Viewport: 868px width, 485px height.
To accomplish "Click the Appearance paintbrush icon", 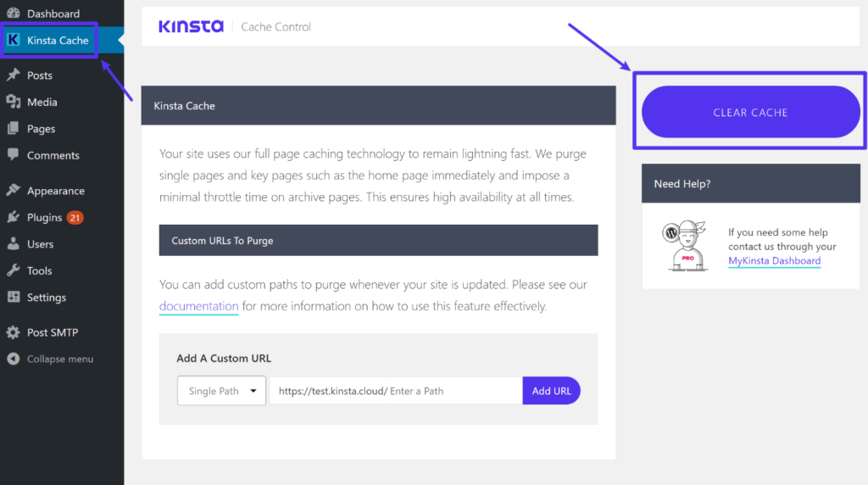I will point(13,191).
